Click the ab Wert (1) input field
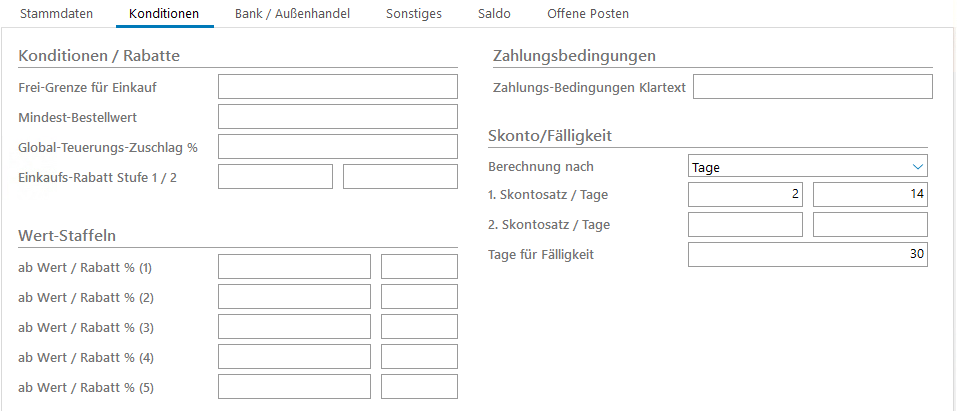The height and width of the screenshot is (411, 957). click(294, 267)
